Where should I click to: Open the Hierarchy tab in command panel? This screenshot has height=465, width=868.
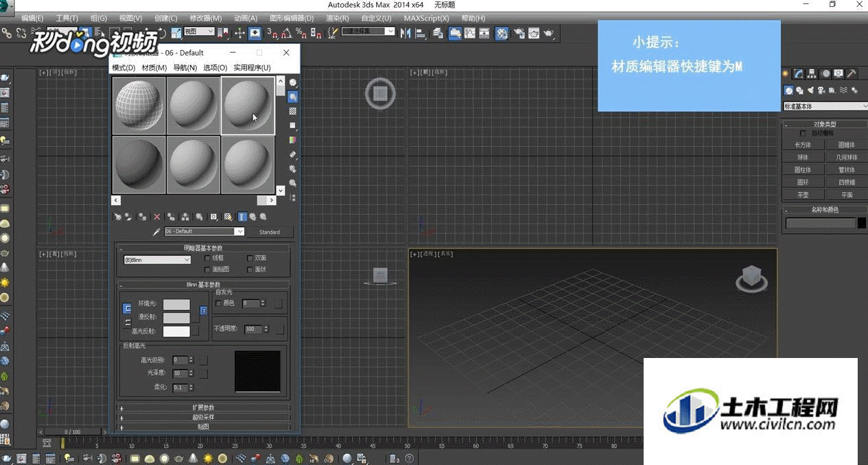point(812,73)
